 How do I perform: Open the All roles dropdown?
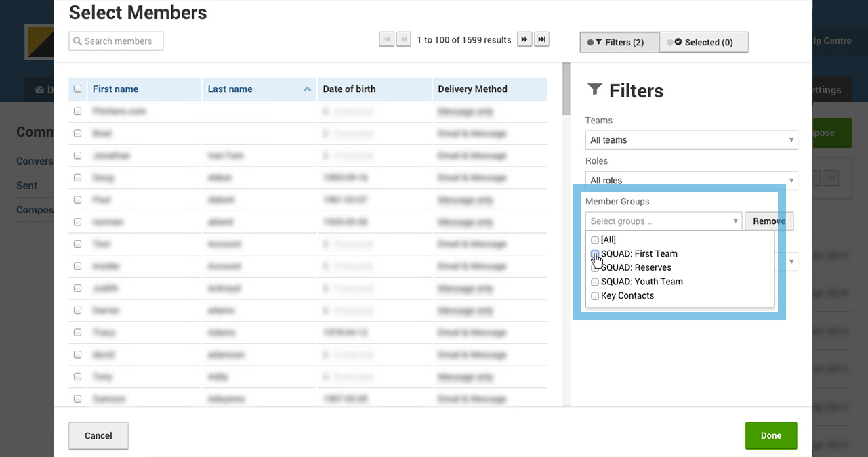692,180
